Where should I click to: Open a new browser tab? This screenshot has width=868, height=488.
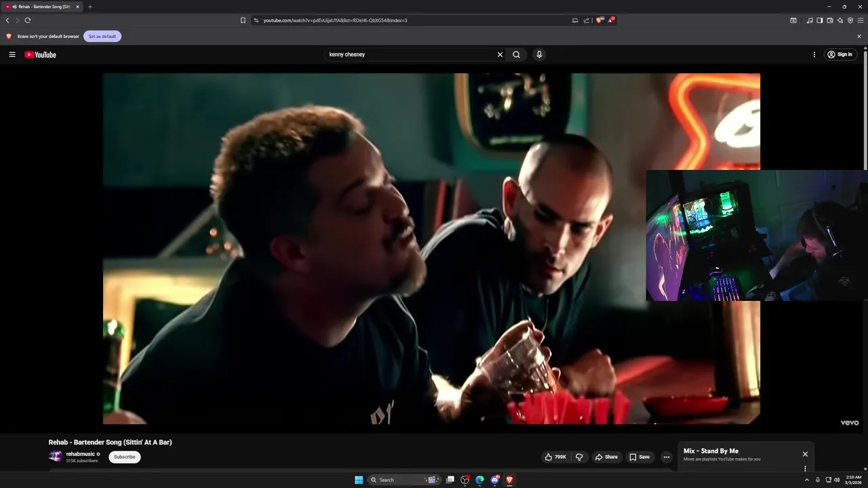90,7
